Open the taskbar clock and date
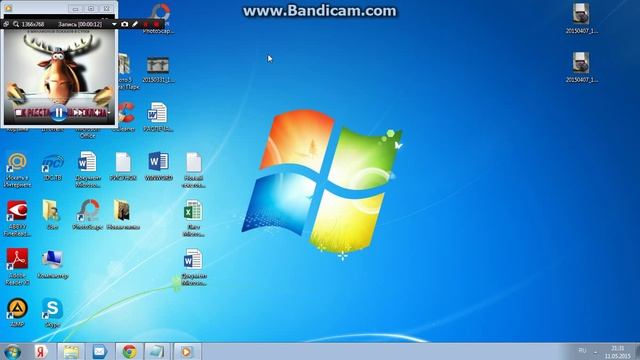Viewport: 640px width, 360px height. (x=618, y=352)
